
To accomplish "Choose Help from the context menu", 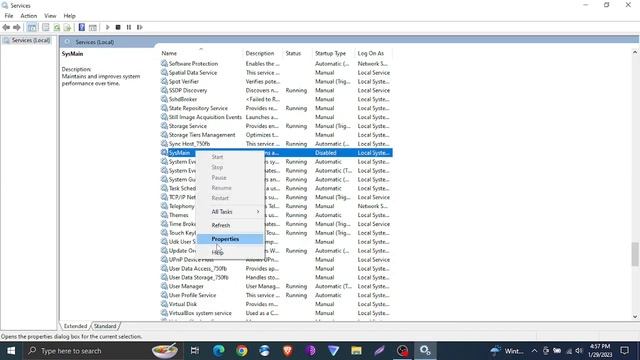I will pos(230,253).
